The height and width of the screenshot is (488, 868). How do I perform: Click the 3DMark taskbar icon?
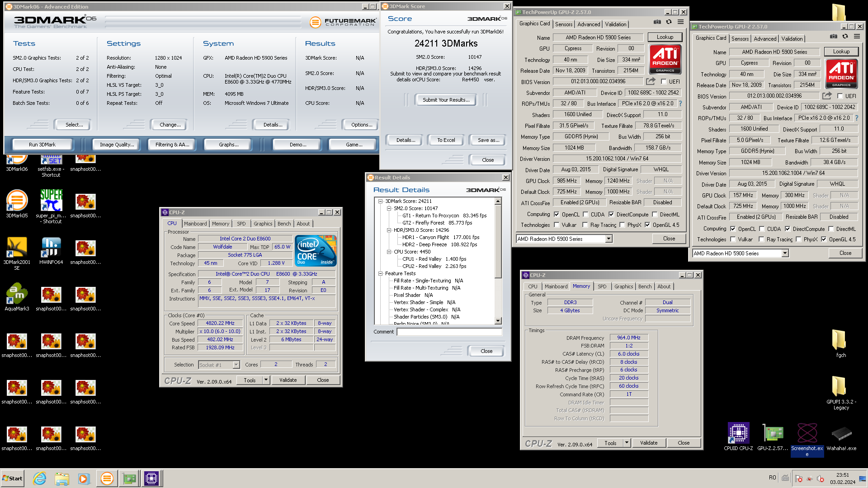(x=107, y=478)
